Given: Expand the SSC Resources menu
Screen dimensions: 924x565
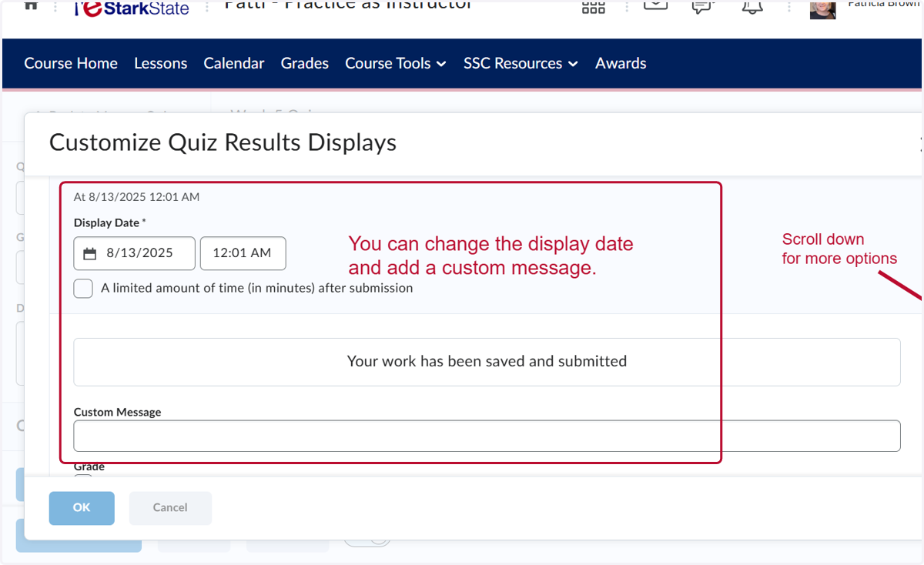Looking at the screenshot, I should tap(521, 63).
